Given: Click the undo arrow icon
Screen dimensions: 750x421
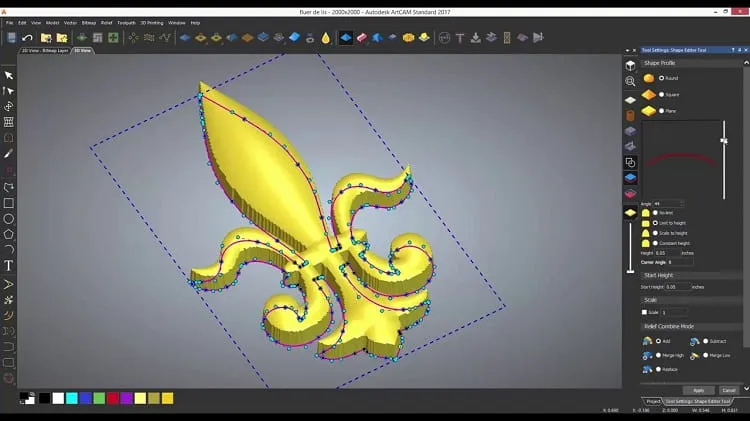Looking at the screenshot, I should (x=27, y=38).
